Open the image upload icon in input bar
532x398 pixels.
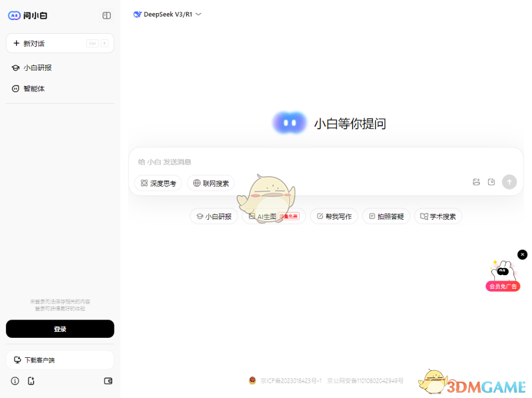(x=476, y=182)
